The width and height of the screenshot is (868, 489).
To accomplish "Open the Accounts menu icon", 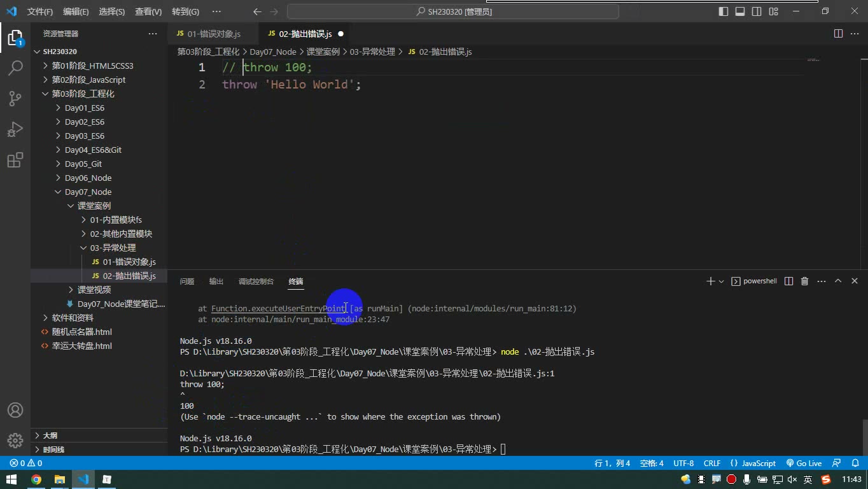I will point(15,410).
